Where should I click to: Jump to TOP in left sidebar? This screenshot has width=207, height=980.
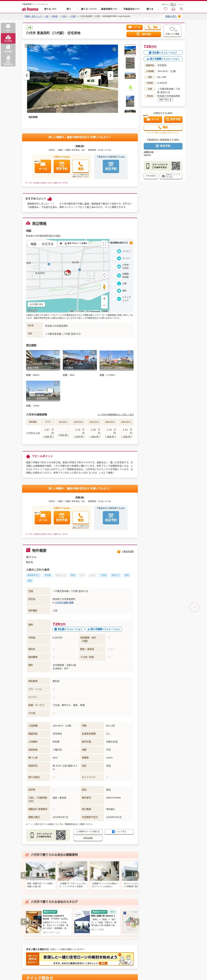[x=8, y=28]
